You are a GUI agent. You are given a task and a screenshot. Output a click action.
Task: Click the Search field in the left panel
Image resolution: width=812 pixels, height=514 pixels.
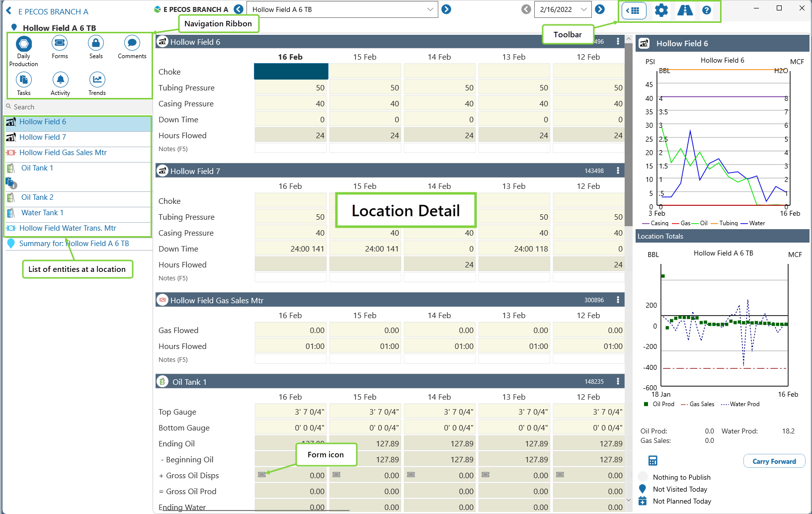coord(80,107)
